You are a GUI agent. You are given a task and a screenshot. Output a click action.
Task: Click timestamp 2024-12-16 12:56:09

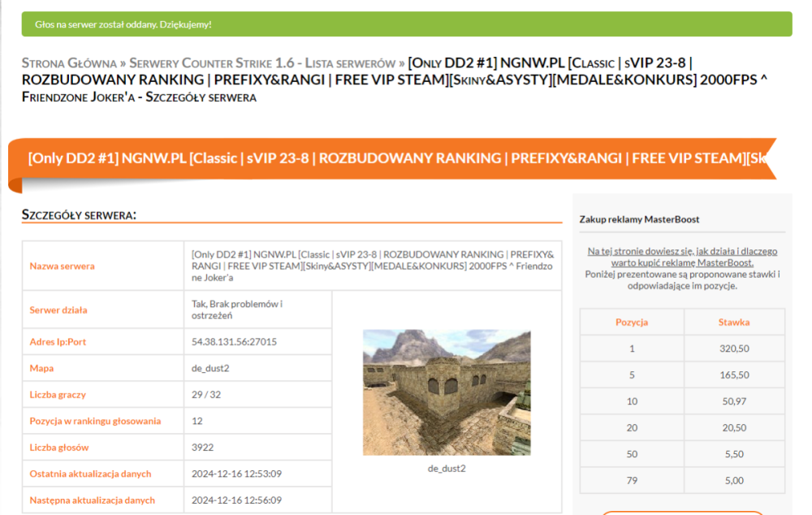236,500
